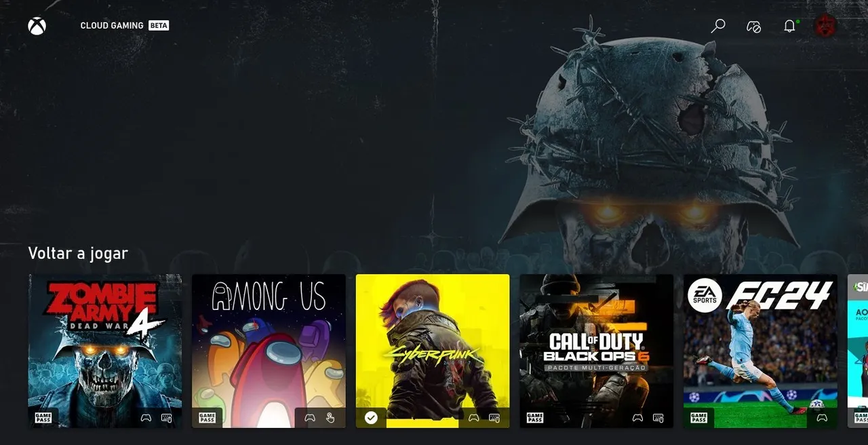Open Cloud Gaming home link
This screenshot has width=868, height=445.
[112, 26]
